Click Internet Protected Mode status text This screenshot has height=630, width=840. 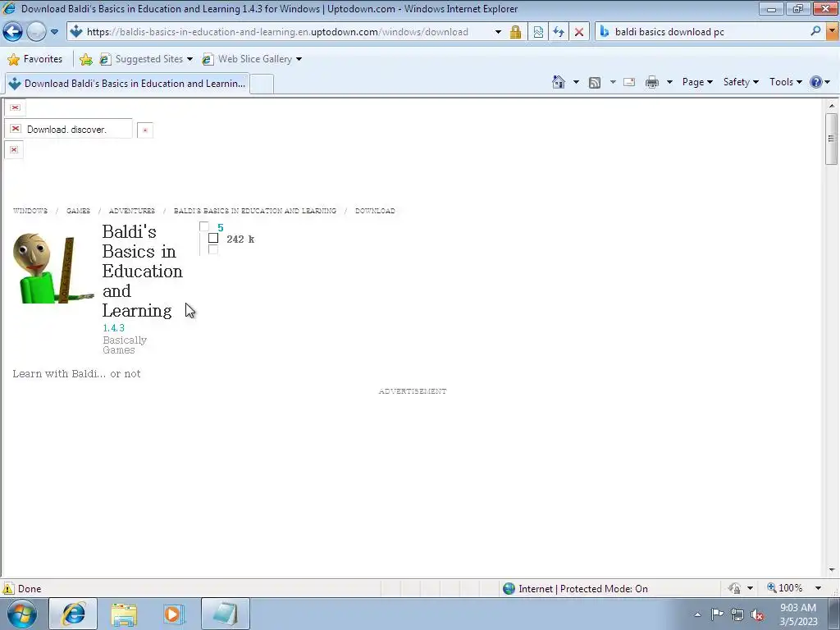(583, 589)
